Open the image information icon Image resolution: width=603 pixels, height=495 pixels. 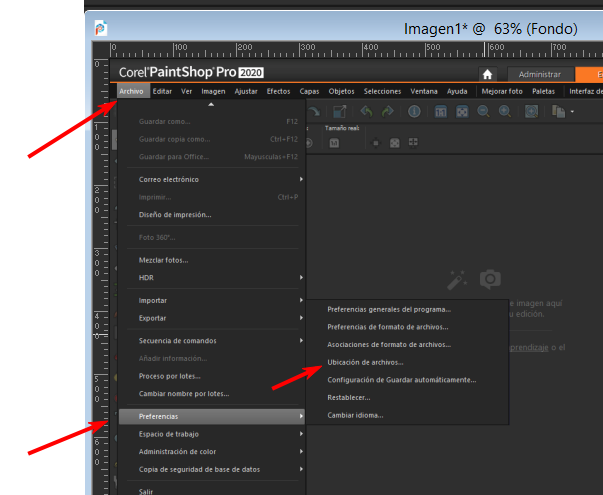[x=414, y=112]
